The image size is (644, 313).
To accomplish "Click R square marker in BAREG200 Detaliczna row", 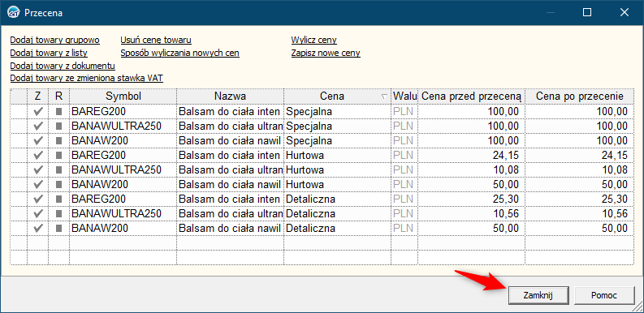I will pyautogui.click(x=58, y=199).
